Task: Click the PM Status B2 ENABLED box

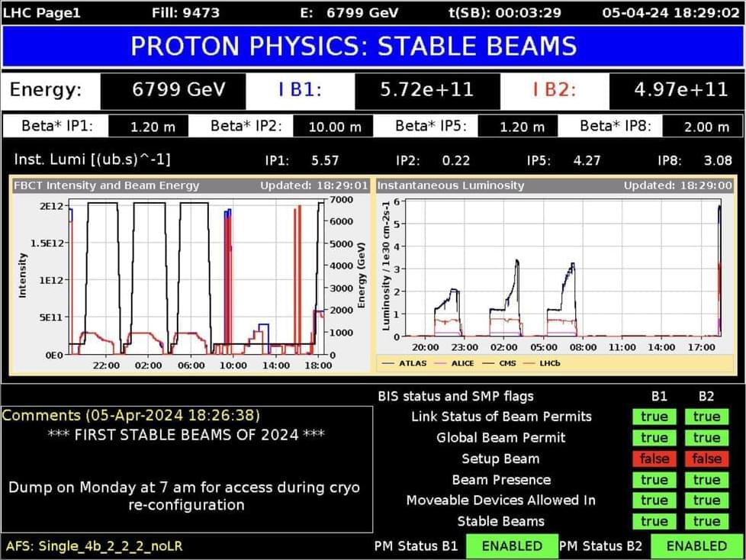Action: coord(696,546)
